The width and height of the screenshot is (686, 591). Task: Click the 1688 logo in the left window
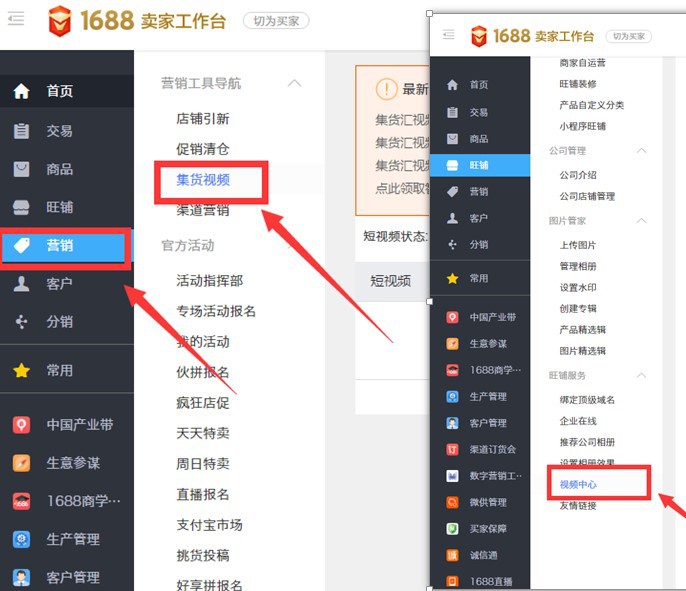(x=60, y=21)
